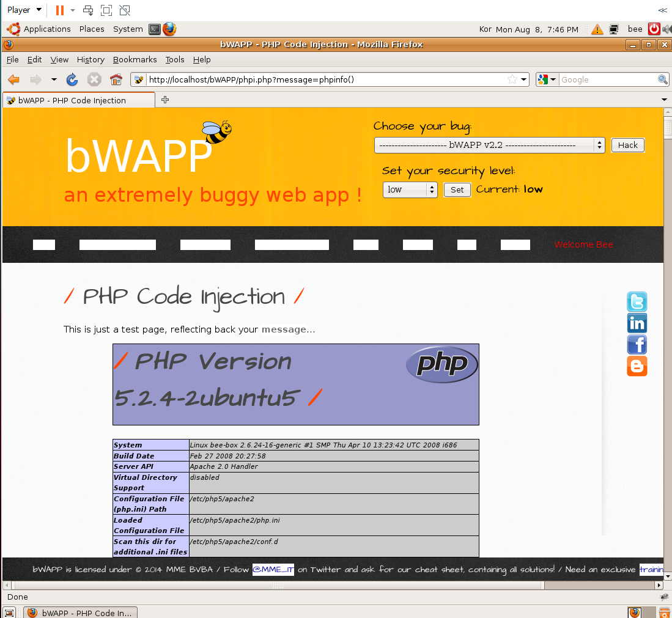Click the bee user name in panel
Screen dimensions: 672x618
click(x=635, y=29)
